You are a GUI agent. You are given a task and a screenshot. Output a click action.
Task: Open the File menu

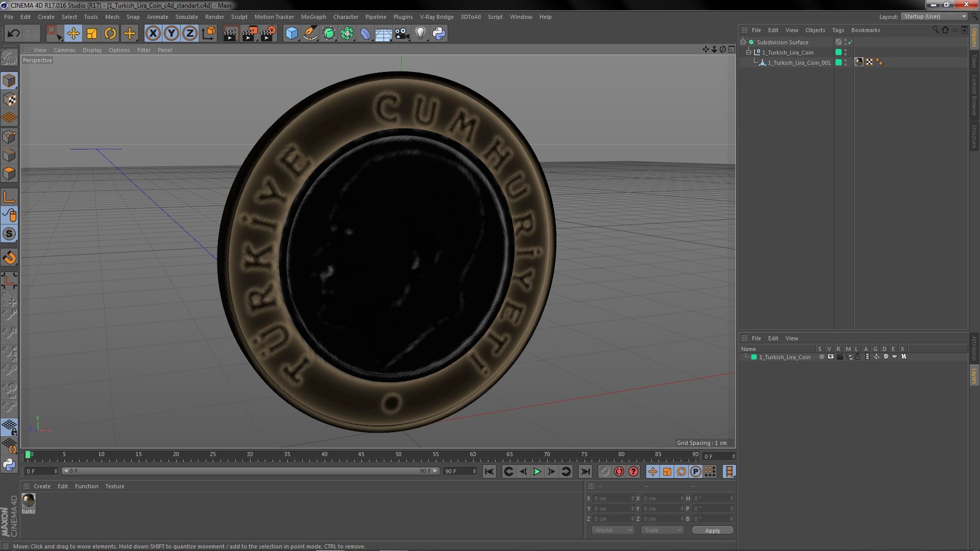pyautogui.click(x=9, y=17)
